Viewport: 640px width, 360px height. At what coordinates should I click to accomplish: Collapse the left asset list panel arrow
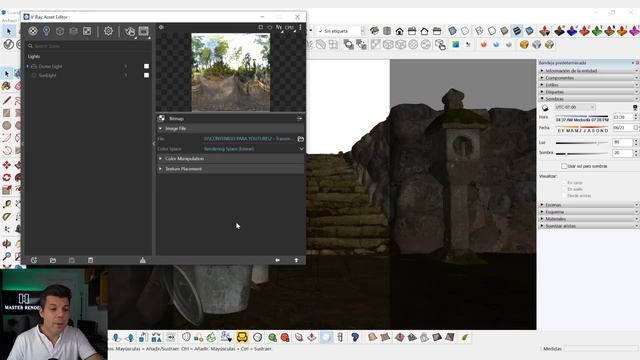[x=154, y=143]
